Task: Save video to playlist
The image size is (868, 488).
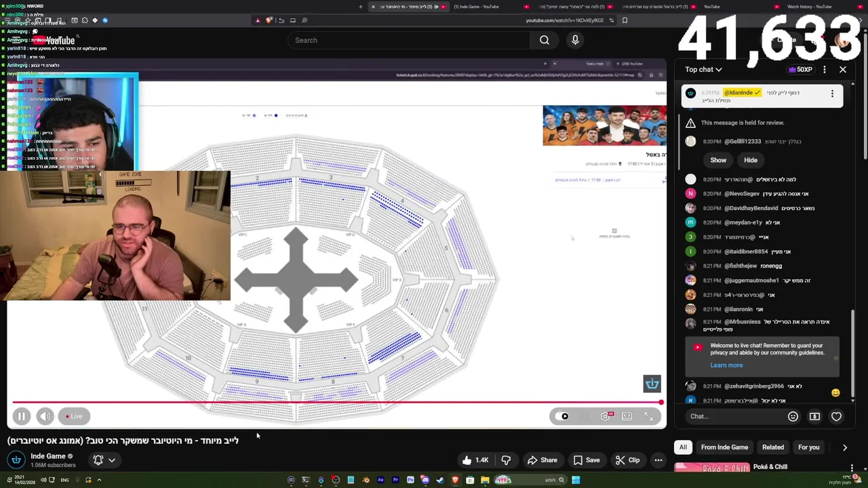Action: (x=586, y=460)
